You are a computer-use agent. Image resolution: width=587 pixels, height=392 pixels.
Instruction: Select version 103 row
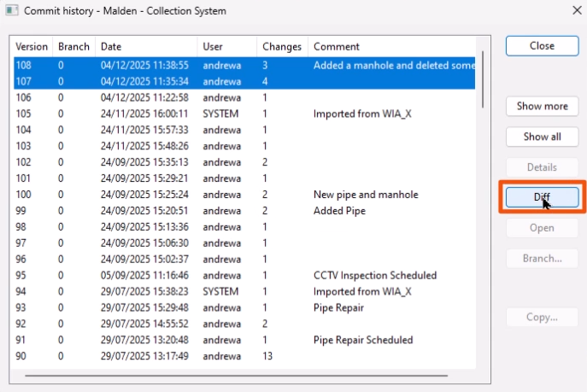[244, 146]
